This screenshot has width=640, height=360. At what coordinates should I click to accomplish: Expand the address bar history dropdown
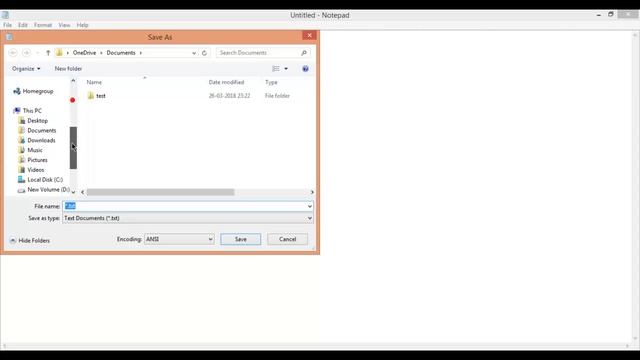[x=194, y=53]
